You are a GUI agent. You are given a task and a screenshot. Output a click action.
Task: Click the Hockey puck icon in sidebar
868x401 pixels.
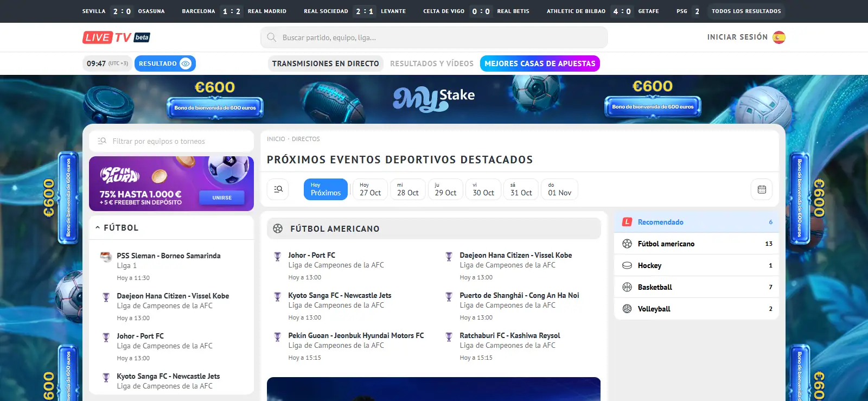(x=627, y=265)
